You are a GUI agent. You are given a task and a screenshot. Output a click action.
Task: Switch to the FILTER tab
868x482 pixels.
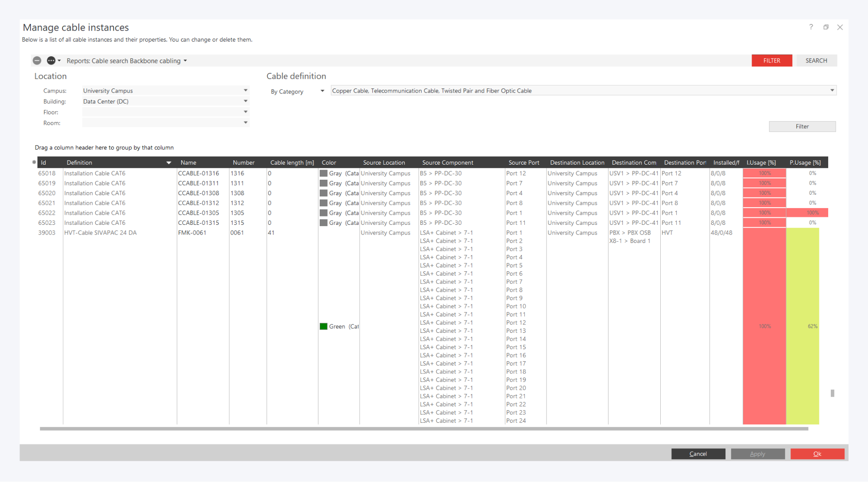[x=771, y=61]
